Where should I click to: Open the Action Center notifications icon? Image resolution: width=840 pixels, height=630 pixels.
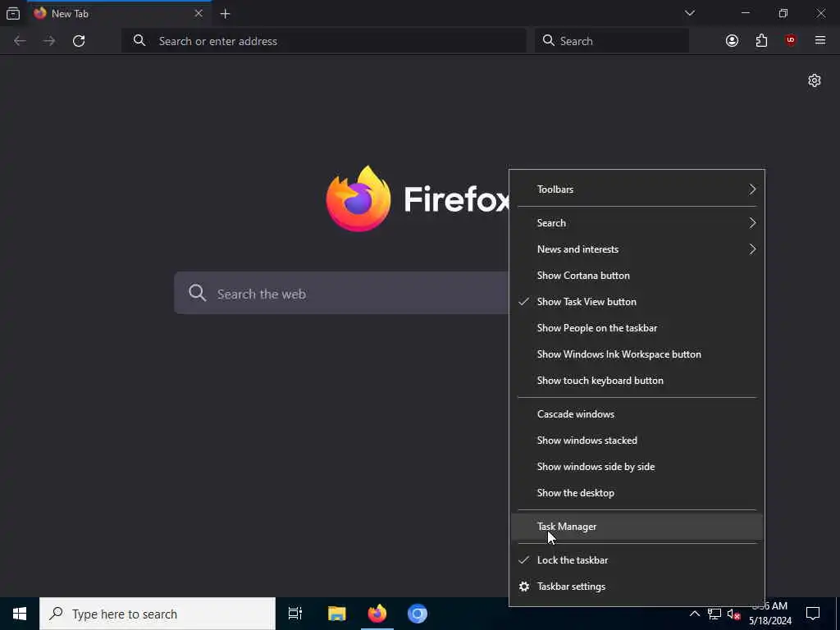point(813,614)
